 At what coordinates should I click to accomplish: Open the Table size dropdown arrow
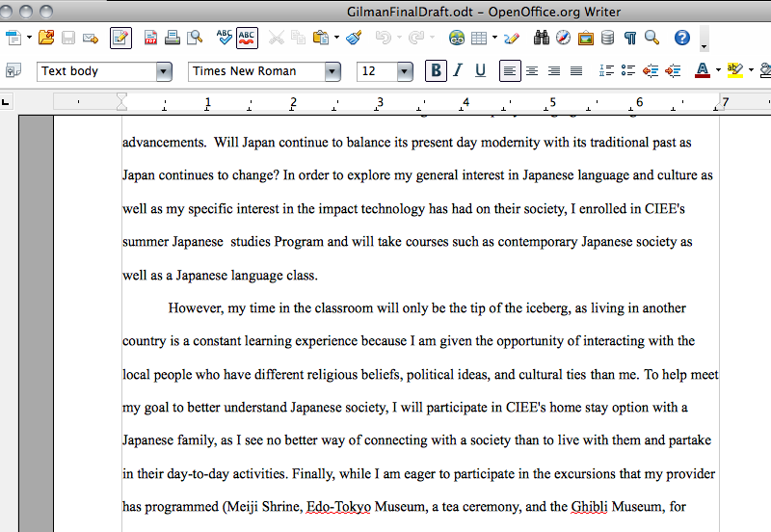click(494, 38)
